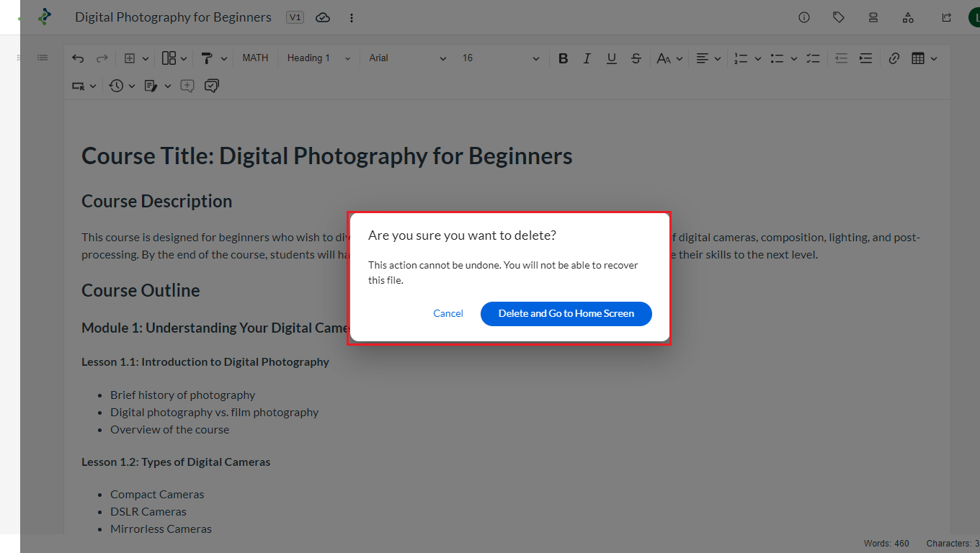
Task: Open the document info icon
Action: [x=804, y=17]
